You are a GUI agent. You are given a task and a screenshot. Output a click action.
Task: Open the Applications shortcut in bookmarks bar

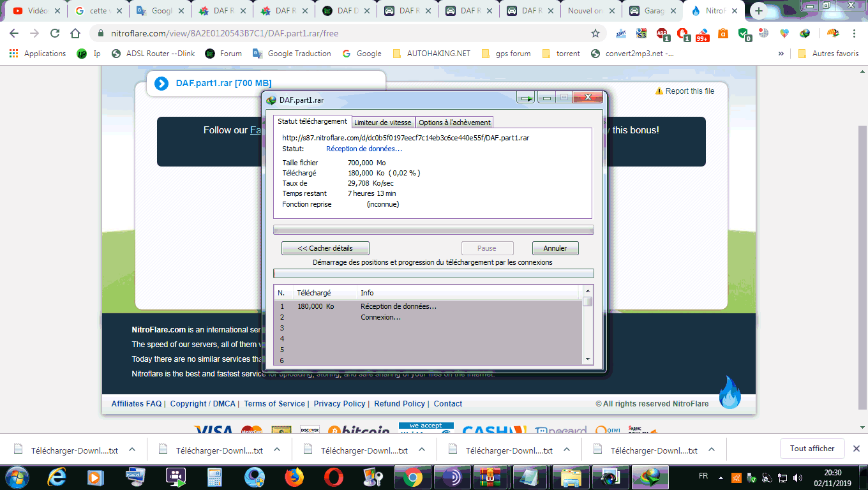38,54
